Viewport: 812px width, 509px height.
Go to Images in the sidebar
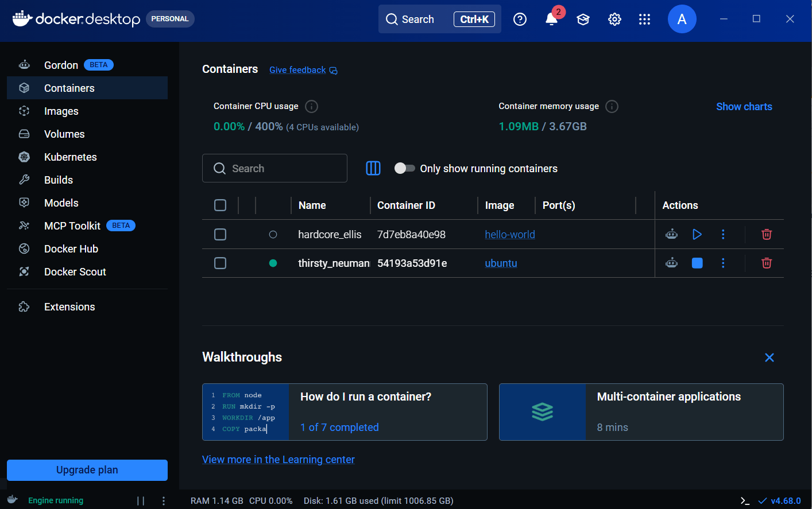click(x=87, y=111)
